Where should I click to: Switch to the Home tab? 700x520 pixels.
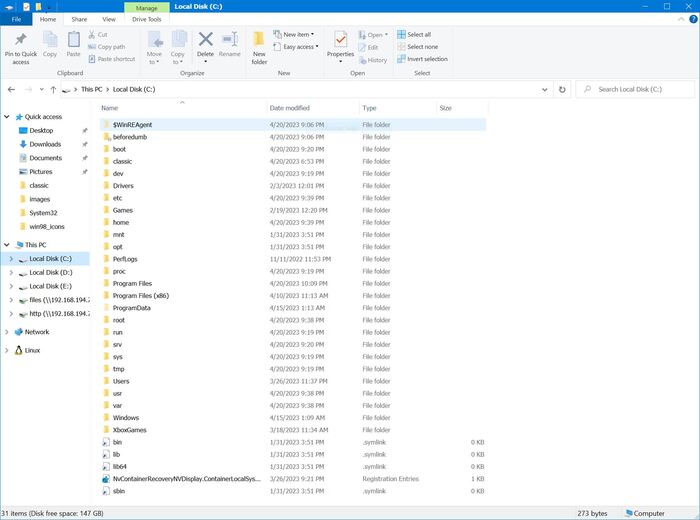48,19
